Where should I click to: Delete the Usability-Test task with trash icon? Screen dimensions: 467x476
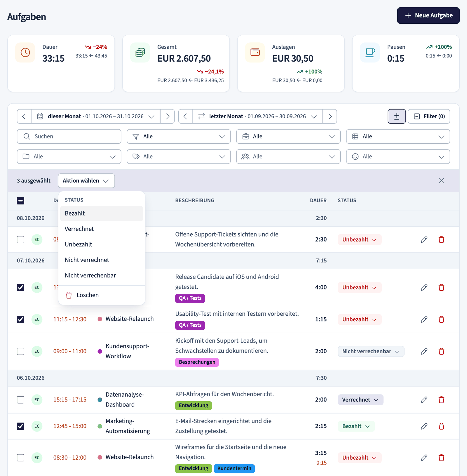click(x=441, y=319)
